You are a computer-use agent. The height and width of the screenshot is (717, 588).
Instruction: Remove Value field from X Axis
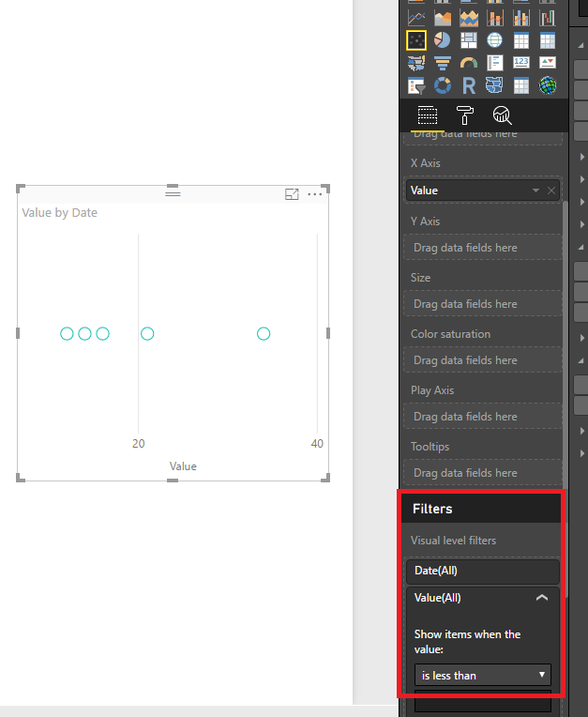[x=551, y=191]
